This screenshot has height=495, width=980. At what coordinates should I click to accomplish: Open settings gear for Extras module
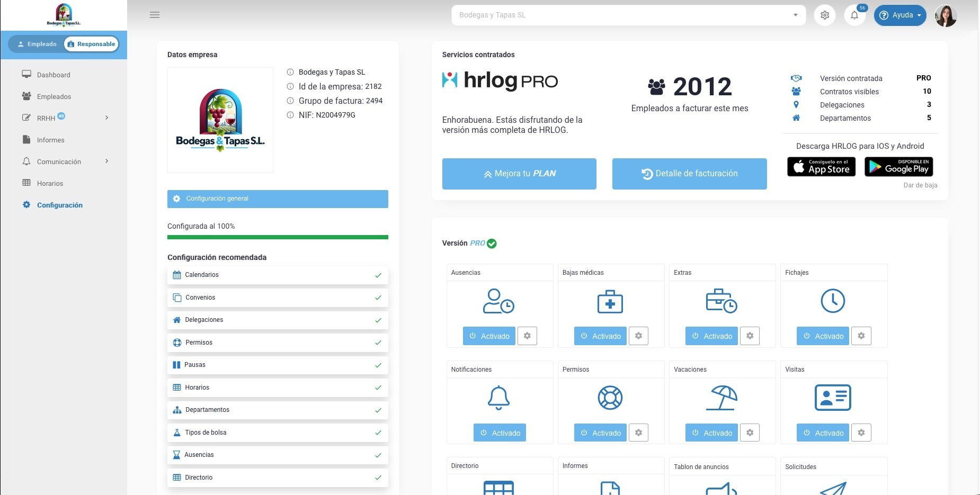click(750, 336)
